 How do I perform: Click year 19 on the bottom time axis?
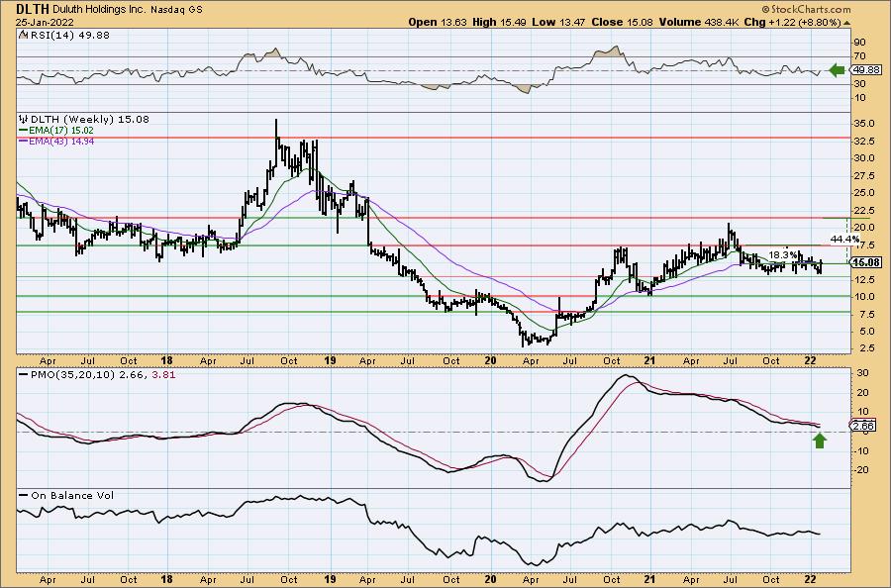pyautogui.click(x=330, y=580)
